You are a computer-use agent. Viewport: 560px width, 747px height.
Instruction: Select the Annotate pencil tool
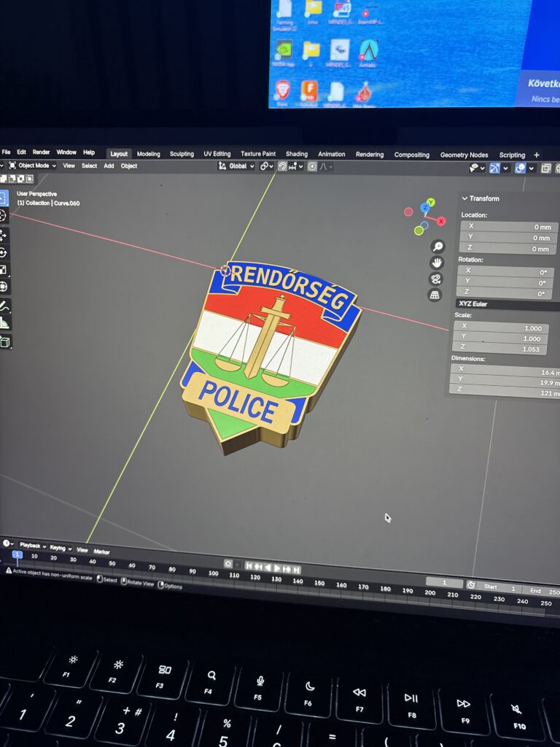pos(4,306)
